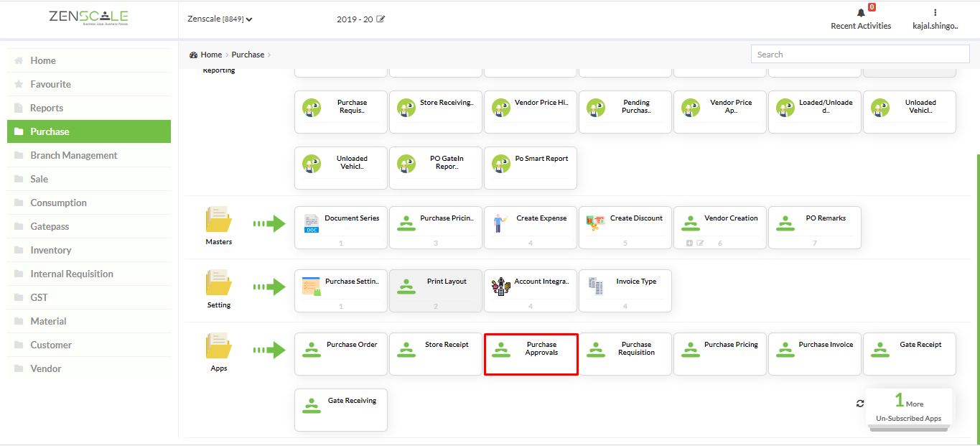Click the plus icon in Vendor Creation tile
The width and height of the screenshot is (980, 446).
point(689,243)
